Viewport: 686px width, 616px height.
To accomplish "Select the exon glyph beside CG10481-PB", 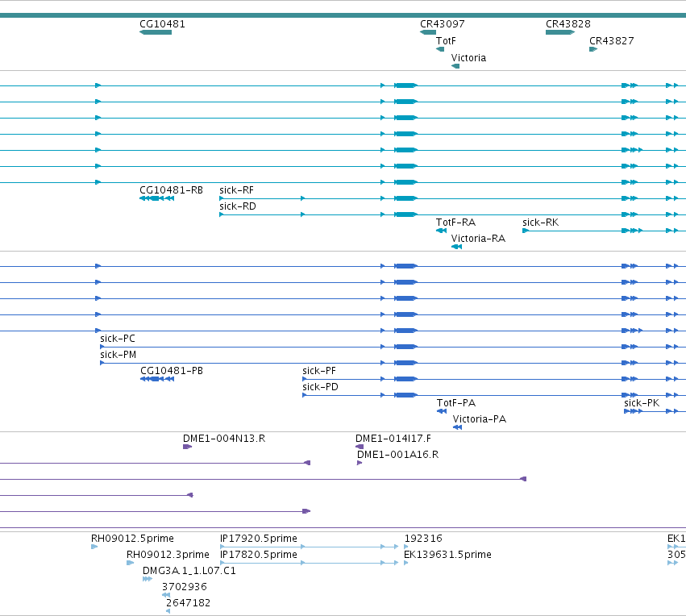I will click(x=157, y=379).
